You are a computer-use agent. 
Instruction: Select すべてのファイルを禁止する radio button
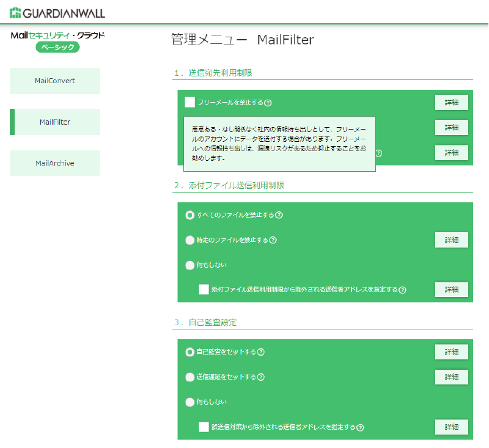(189, 215)
